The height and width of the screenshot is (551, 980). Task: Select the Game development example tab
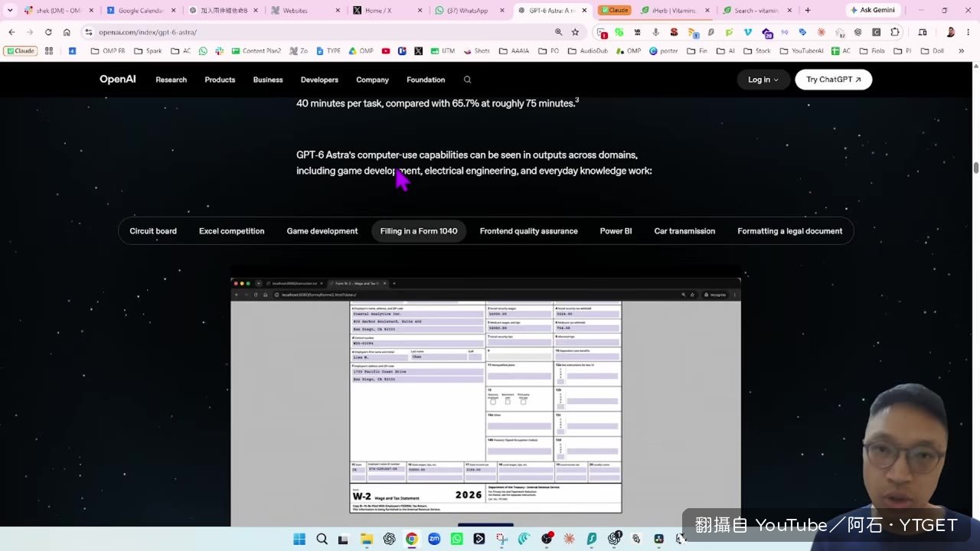(322, 231)
